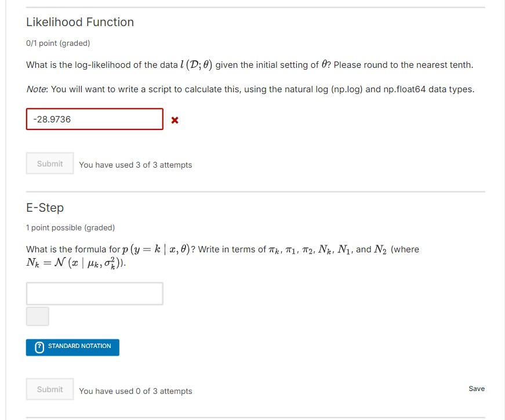Click the red incorrect answer X icon
The width and height of the screenshot is (505, 420).
pos(174,120)
